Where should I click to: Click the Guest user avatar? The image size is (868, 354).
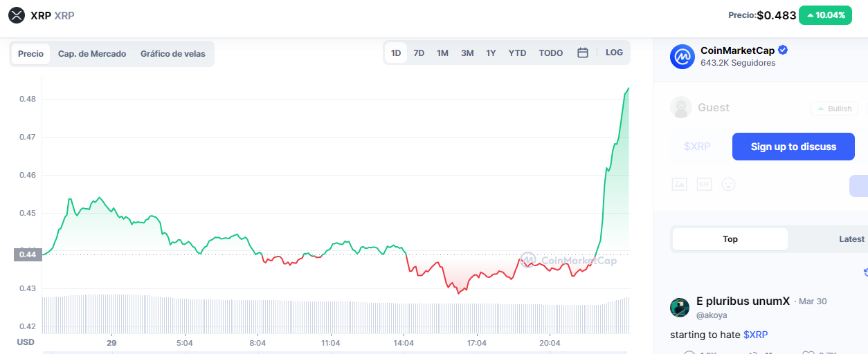(x=681, y=107)
